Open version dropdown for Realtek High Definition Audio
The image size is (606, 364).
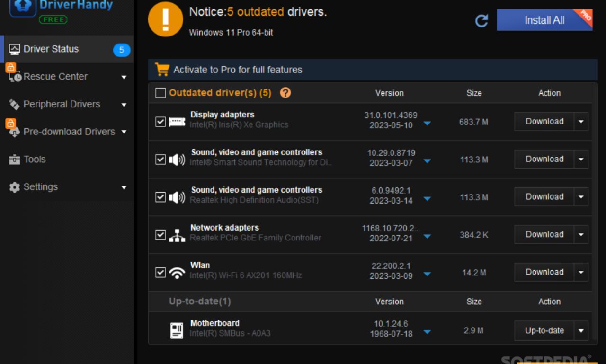[x=427, y=199]
